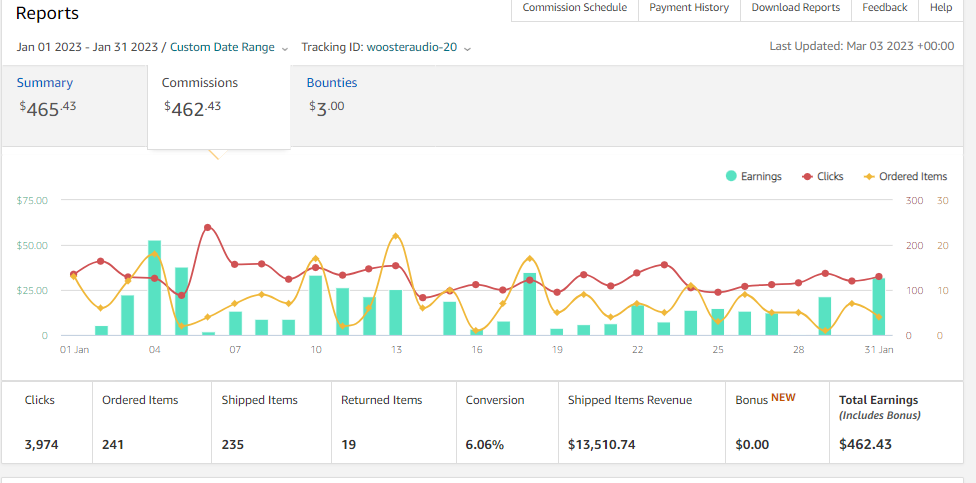Open the Feedback tab
The width and height of the screenshot is (976, 483).
[x=884, y=8]
